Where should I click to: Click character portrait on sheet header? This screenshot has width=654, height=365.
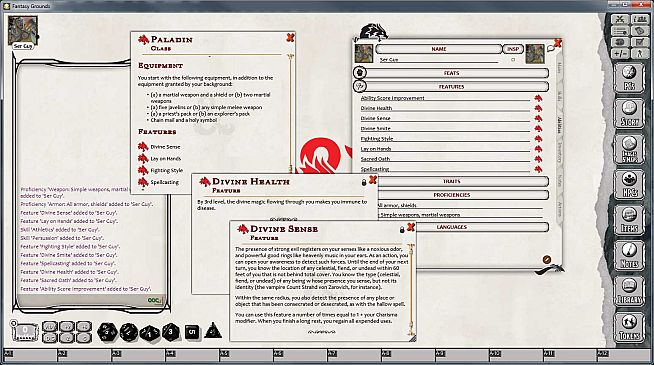[364, 53]
